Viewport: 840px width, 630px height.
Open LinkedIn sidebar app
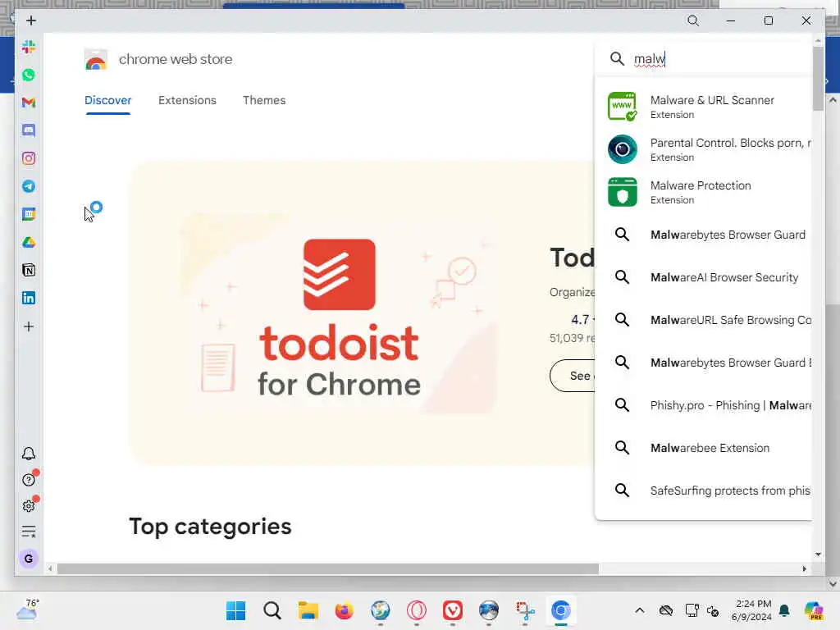[x=29, y=298]
